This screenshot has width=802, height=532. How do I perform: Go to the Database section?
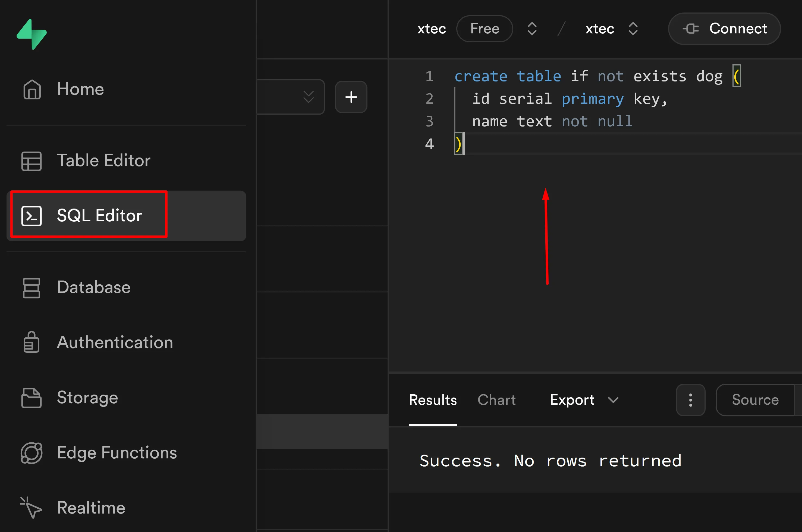coord(93,287)
